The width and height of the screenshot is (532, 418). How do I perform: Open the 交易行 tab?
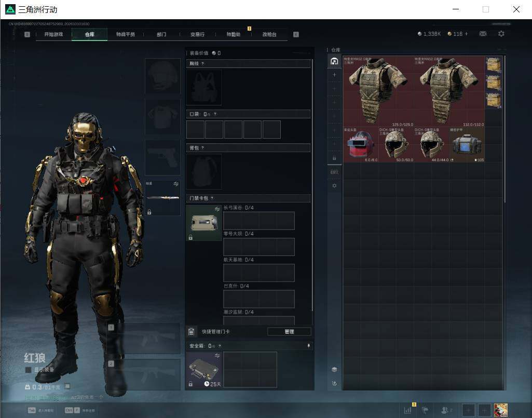point(197,34)
